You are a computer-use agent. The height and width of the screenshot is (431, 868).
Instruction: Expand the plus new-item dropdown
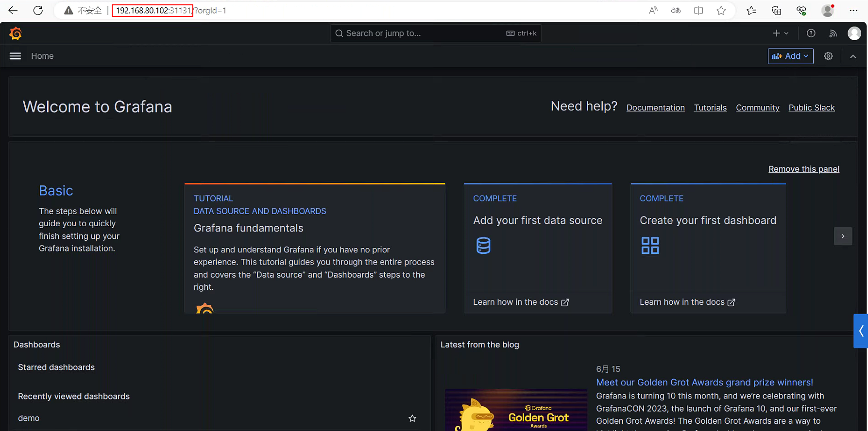click(781, 33)
